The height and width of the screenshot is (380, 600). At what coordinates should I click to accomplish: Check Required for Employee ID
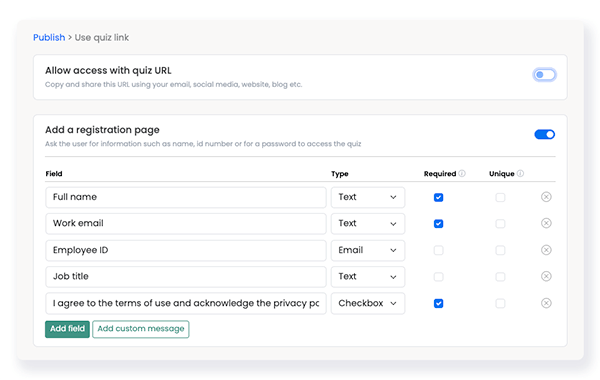(x=439, y=250)
